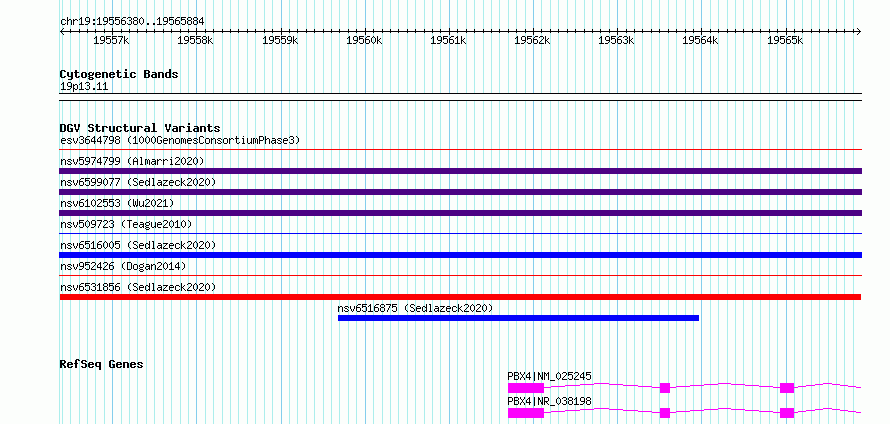Click the red bar of nsv6531856
The height and width of the screenshot is (424, 890).
coord(460,297)
